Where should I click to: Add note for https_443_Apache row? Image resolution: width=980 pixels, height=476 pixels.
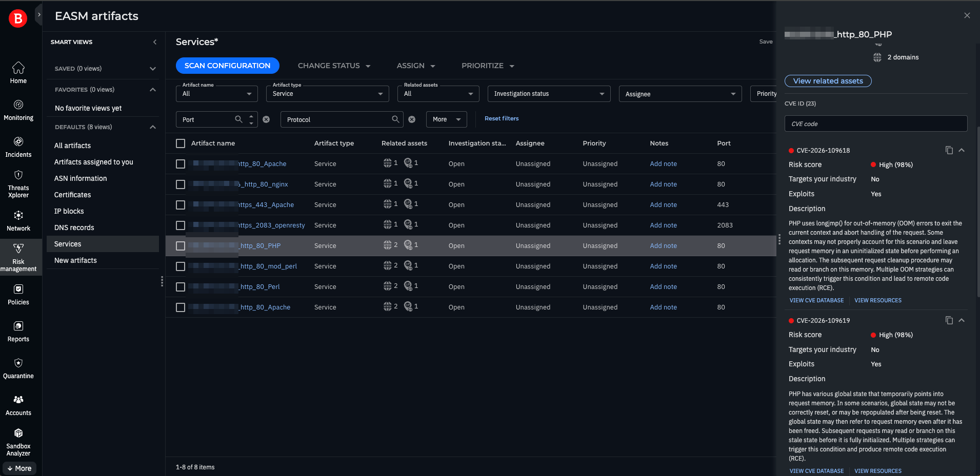coord(663,205)
